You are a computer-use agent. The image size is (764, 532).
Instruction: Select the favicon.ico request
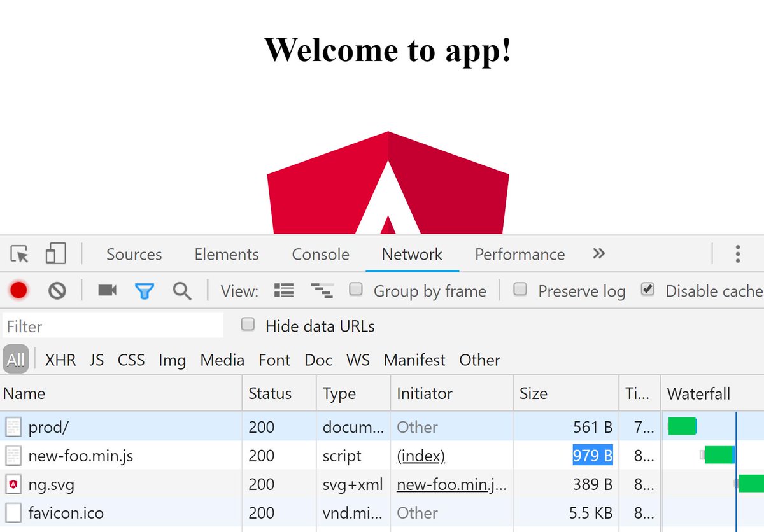pyautogui.click(x=382, y=513)
